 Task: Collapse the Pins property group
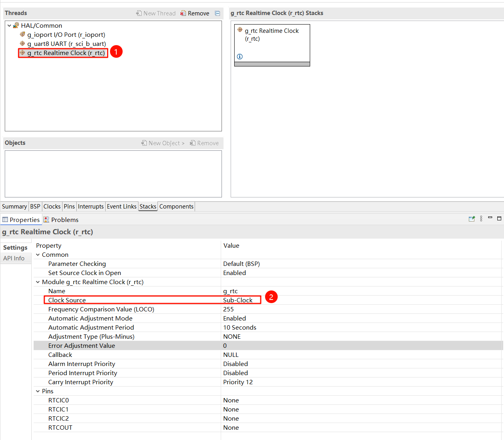(x=38, y=391)
